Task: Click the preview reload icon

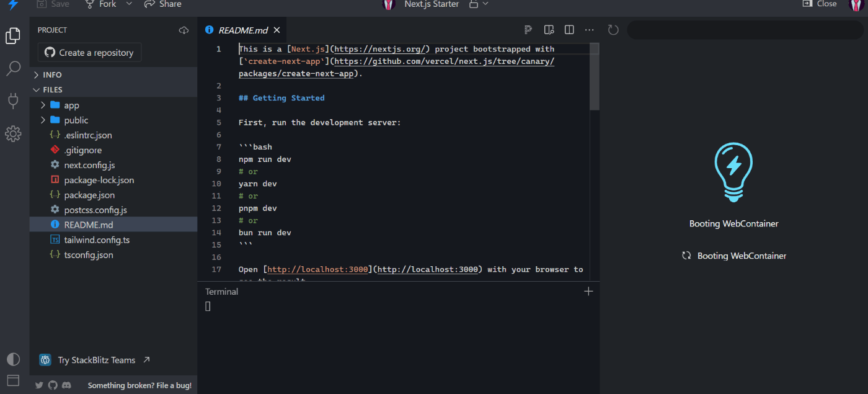Action: (x=613, y=30)
